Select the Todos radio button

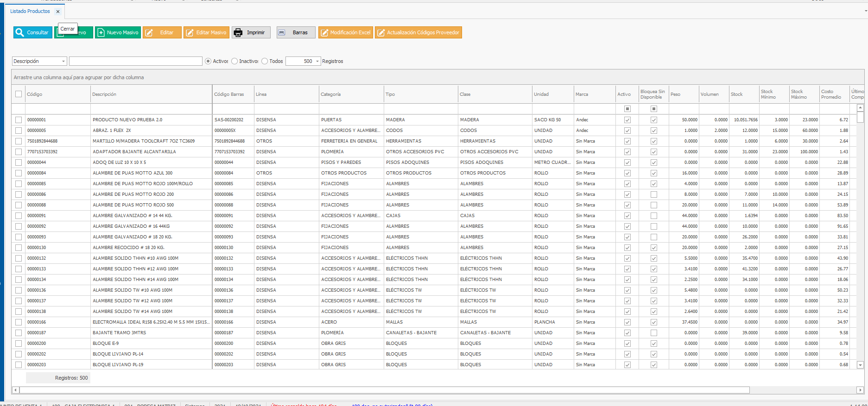(265, 61)
